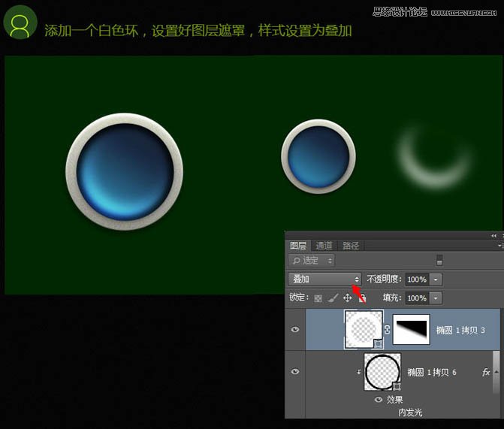Click the green step 8 circle badge

[20, 23]
